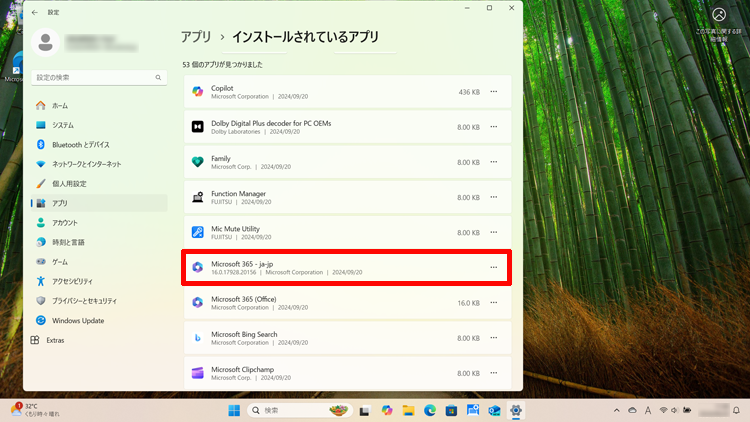Navigate to アプリ breadcrumb link

[196, 36]
